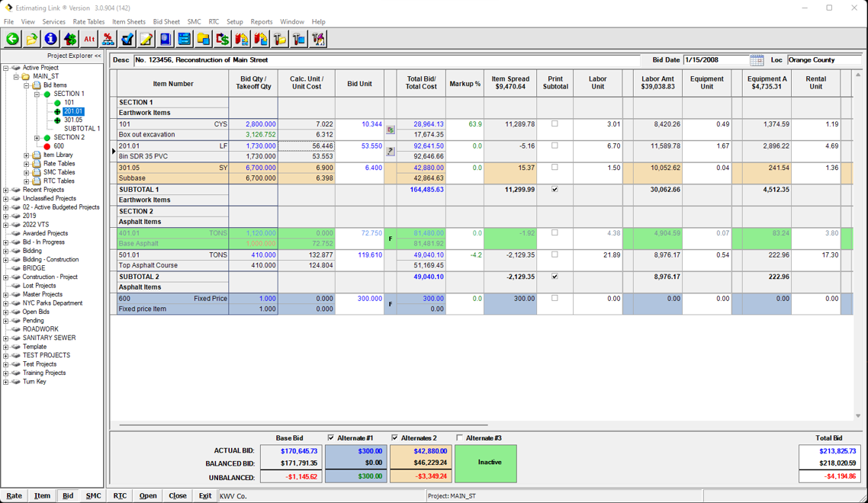Enable the Alternate #3 checkbox

pyautogui.click(x=458, y=437)
